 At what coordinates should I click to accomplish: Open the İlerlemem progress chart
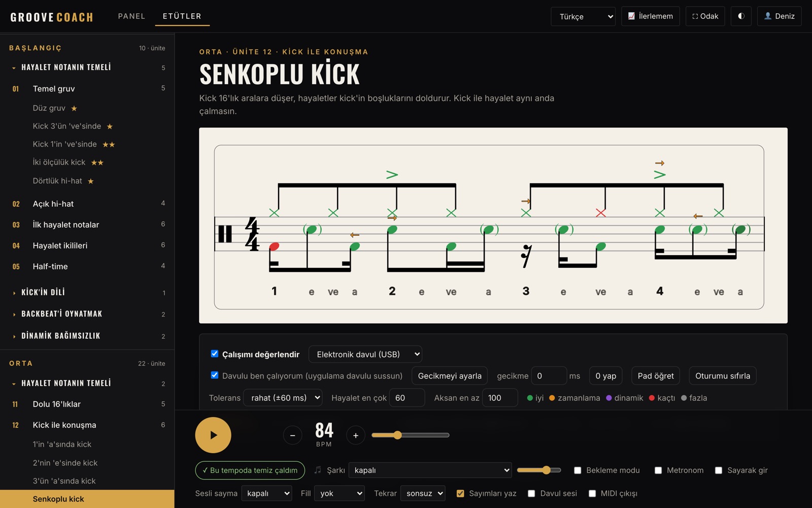click(x=650, y=16)
